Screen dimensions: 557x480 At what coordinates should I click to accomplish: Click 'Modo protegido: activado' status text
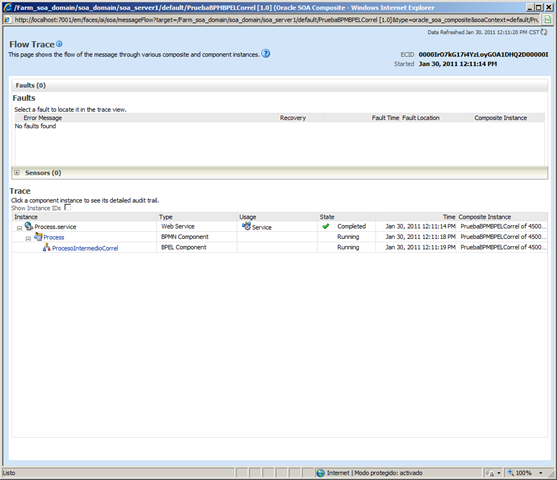point(388,473)
